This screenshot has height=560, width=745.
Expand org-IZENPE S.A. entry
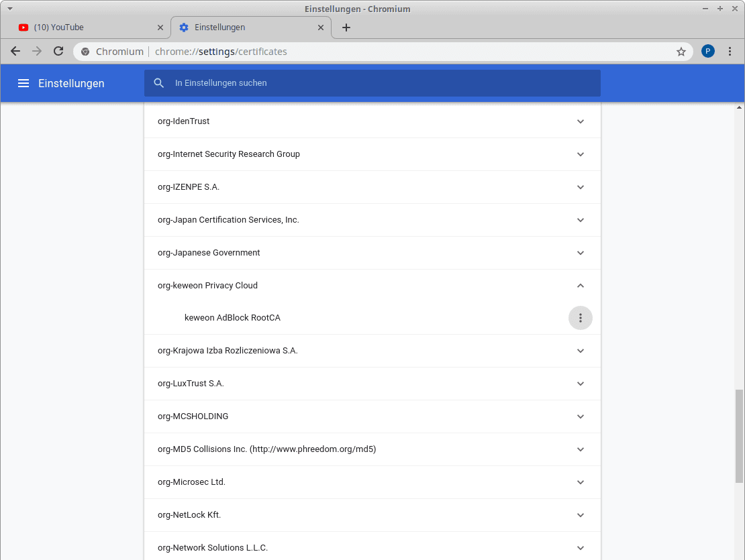tap(580, 187)
